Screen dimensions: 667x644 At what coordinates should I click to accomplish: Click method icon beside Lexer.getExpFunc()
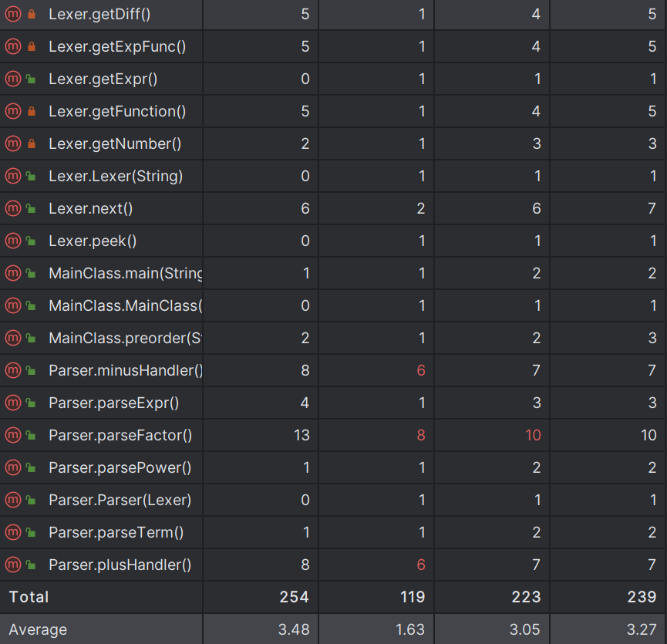click(13, 46)
